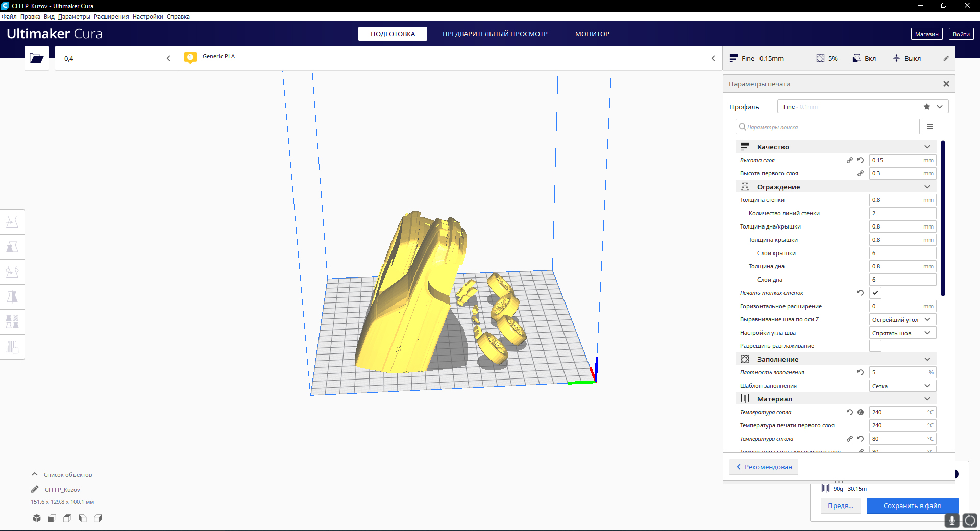Click the link icon for Температура стола

[x=850, y=439]
